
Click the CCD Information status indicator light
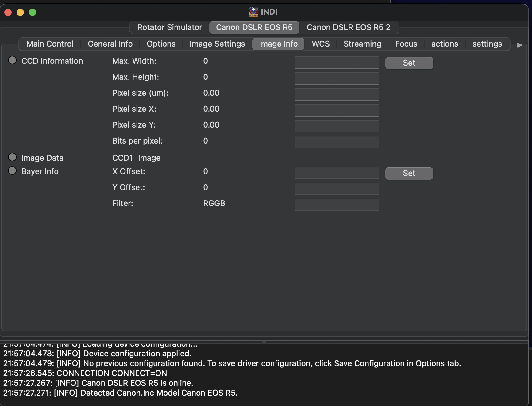(12, 60)
